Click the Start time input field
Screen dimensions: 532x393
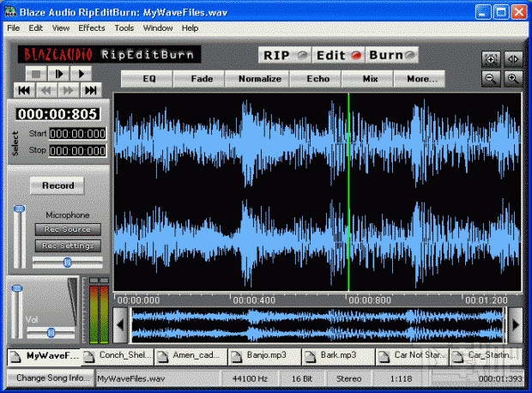(77, 134)
